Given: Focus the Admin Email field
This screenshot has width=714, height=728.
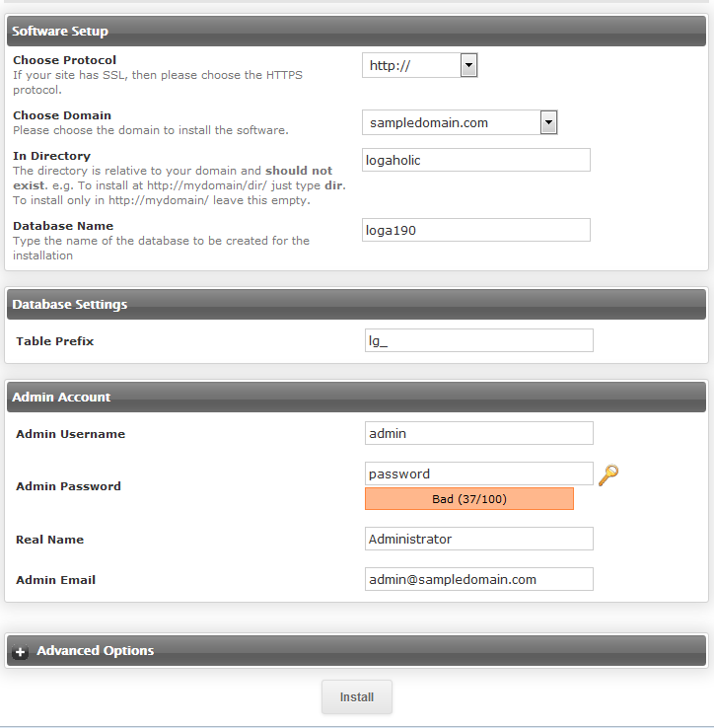Looking at the screenshot, I should [478, 579].
